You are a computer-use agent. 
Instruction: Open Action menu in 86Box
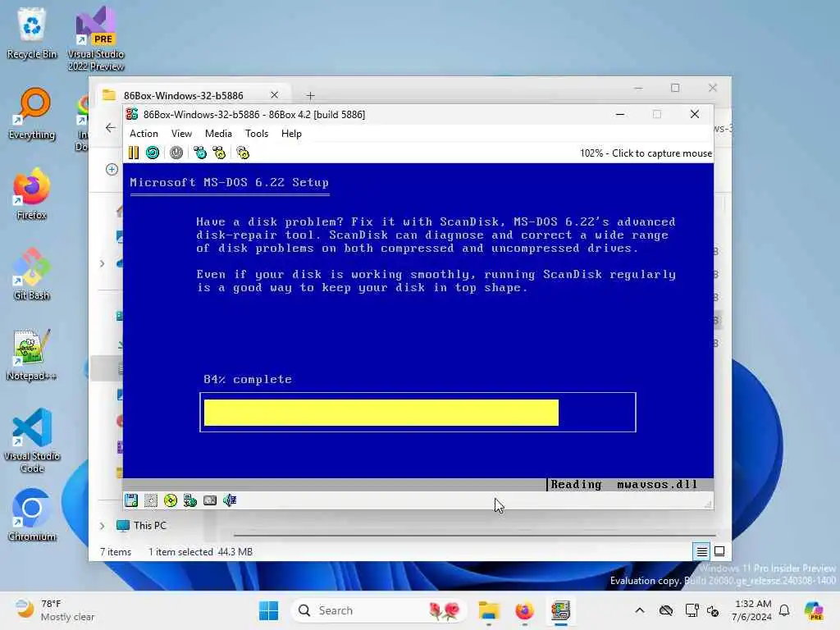click(x=144, y=134)
